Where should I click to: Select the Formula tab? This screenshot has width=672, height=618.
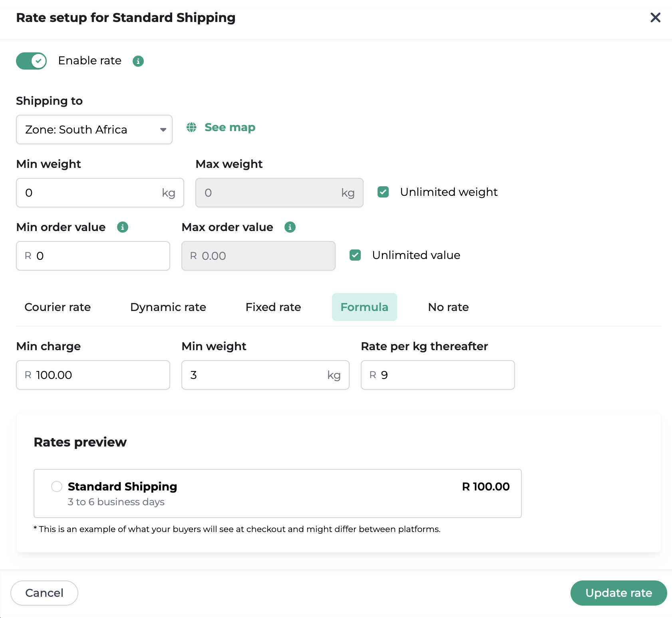coord(364,307)
